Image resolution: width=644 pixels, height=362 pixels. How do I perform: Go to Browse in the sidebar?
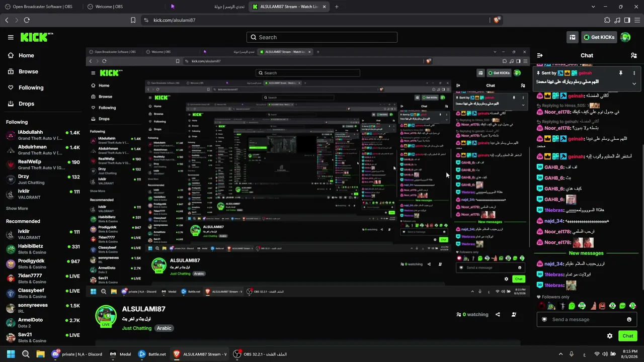[x=23, y=71]
